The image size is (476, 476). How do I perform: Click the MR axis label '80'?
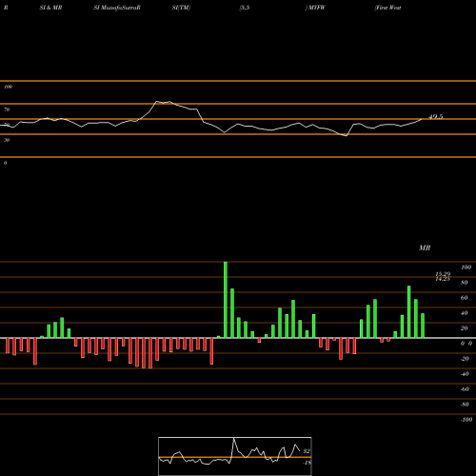[x=465, y=283]
